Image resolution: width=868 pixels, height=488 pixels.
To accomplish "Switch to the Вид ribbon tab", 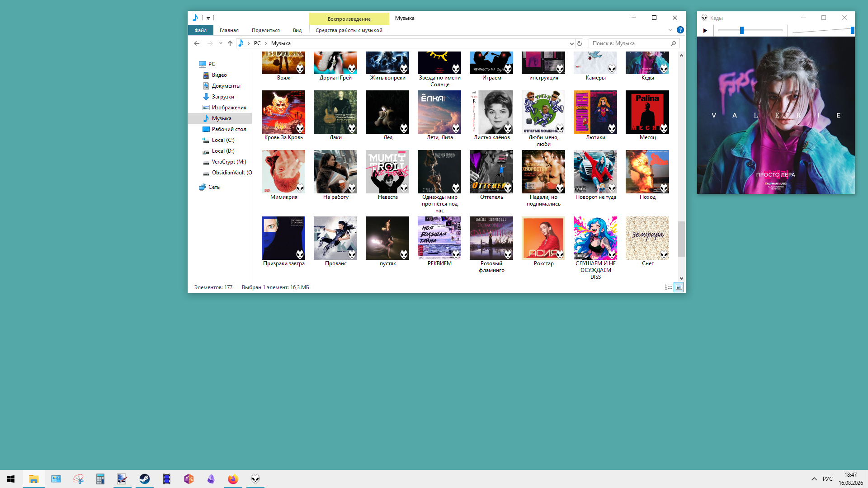I will (x=297, y=30).
